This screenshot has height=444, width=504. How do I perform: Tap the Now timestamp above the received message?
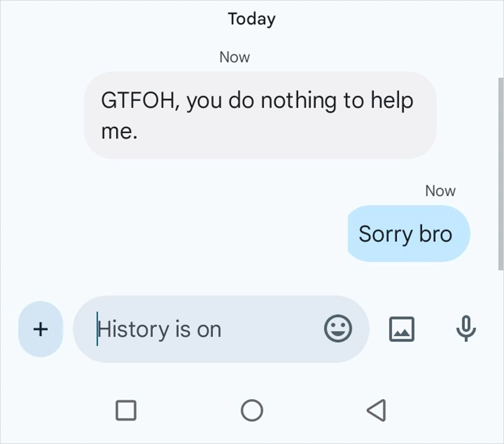234,57
